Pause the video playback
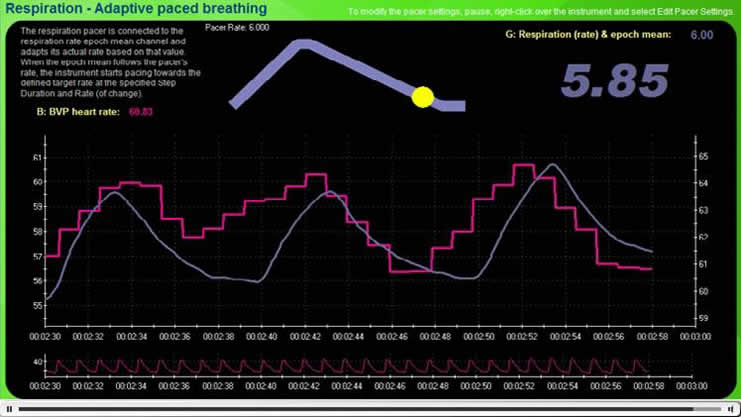The width and height of the screenshot is (741, 417). coord(9,408)
